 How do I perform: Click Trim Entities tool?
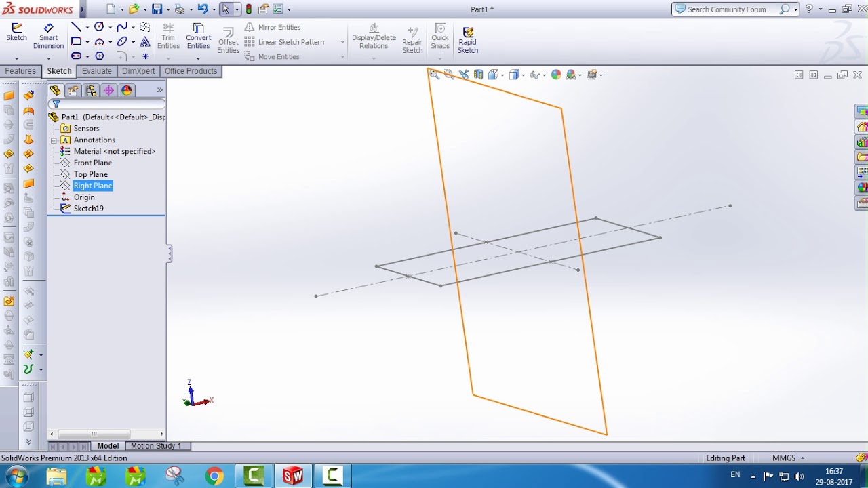168,36
